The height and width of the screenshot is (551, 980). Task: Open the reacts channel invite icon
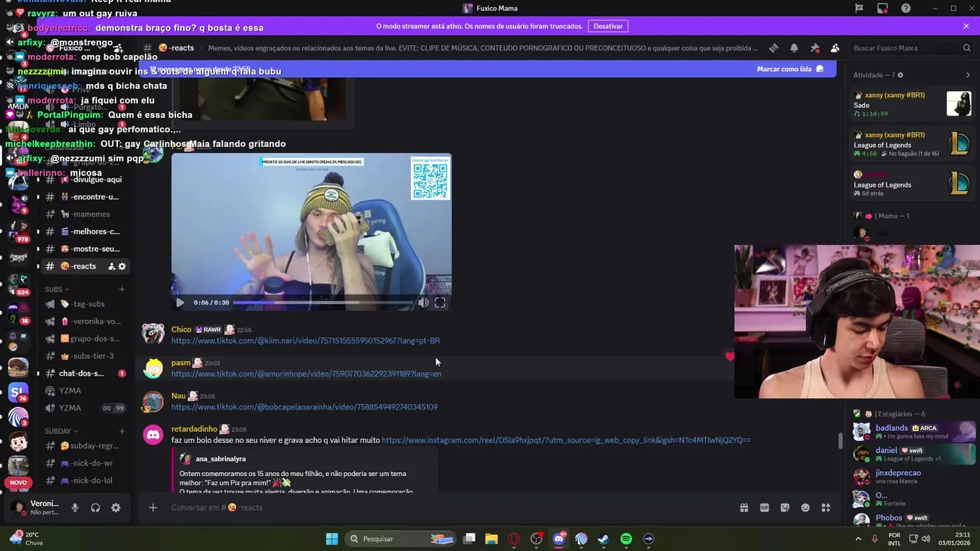(111, 266)
